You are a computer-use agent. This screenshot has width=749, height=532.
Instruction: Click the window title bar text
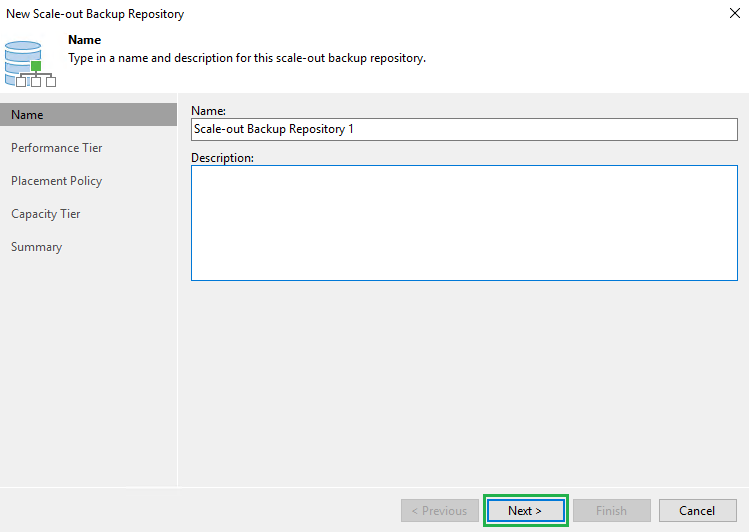pos(95,14)
